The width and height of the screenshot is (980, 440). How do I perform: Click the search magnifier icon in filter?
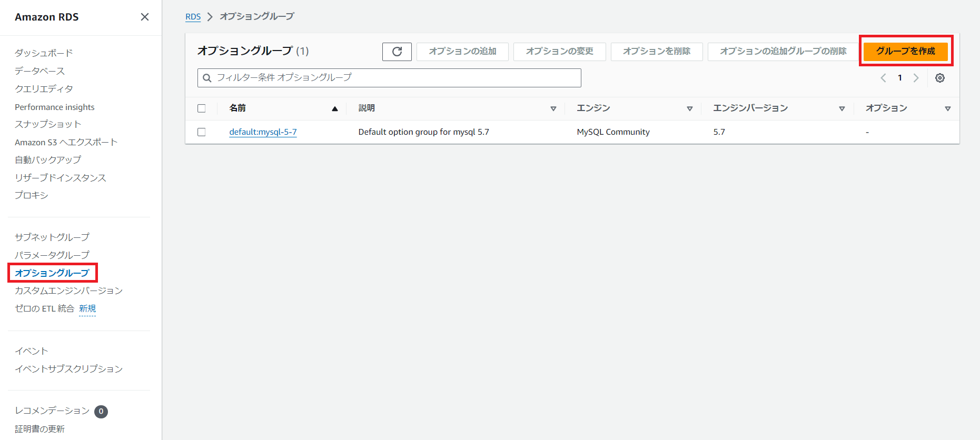[x=207, y=78]
